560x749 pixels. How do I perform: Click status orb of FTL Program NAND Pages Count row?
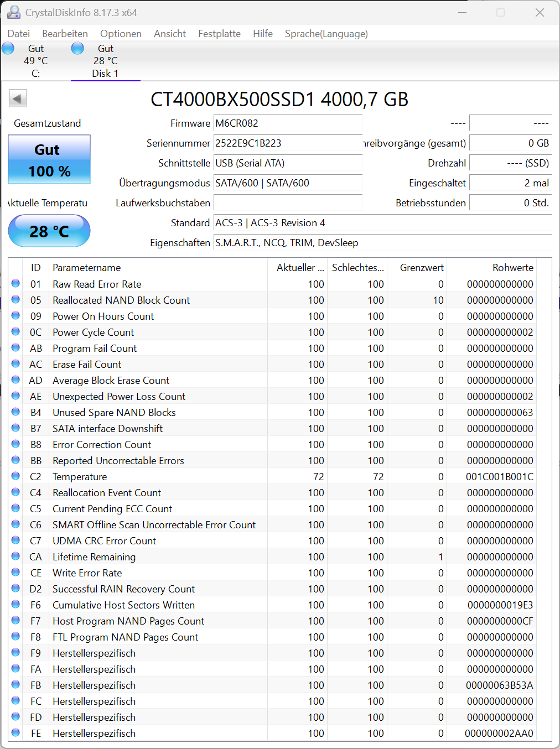(15, 636)
